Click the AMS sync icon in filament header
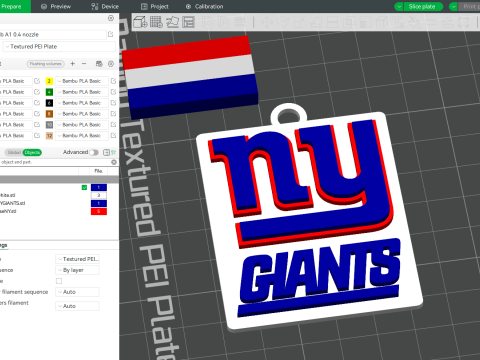Image resolution: width=480 pixels, height=360 pixels. [x=99, y=63]
